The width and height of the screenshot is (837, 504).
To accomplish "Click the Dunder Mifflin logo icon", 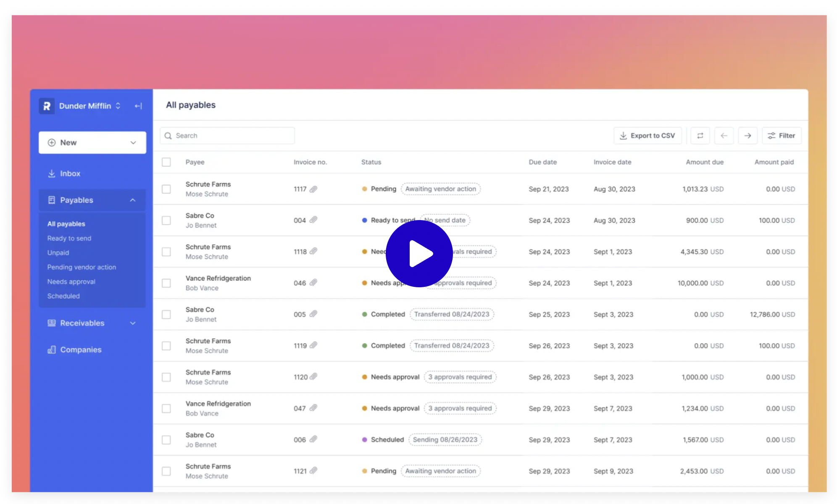I will 47,106.
